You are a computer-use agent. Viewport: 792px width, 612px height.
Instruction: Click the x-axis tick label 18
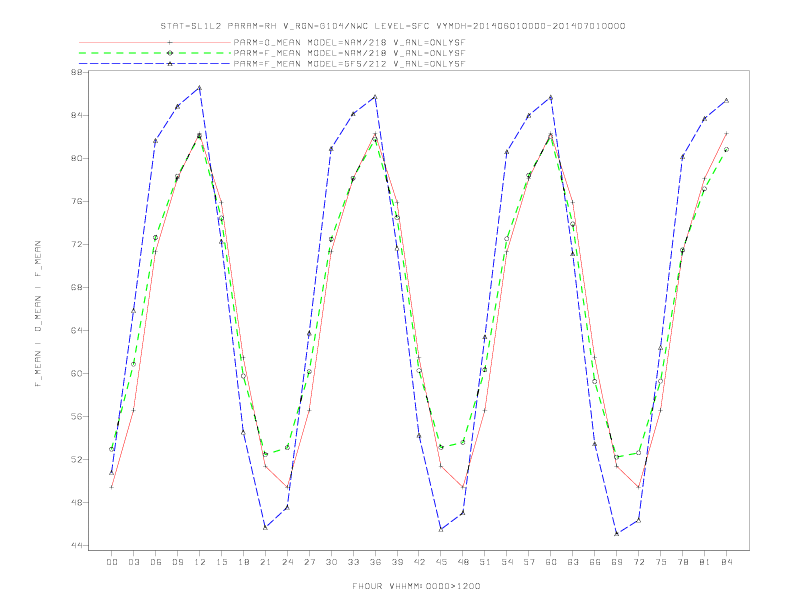[x=243, y=562]
